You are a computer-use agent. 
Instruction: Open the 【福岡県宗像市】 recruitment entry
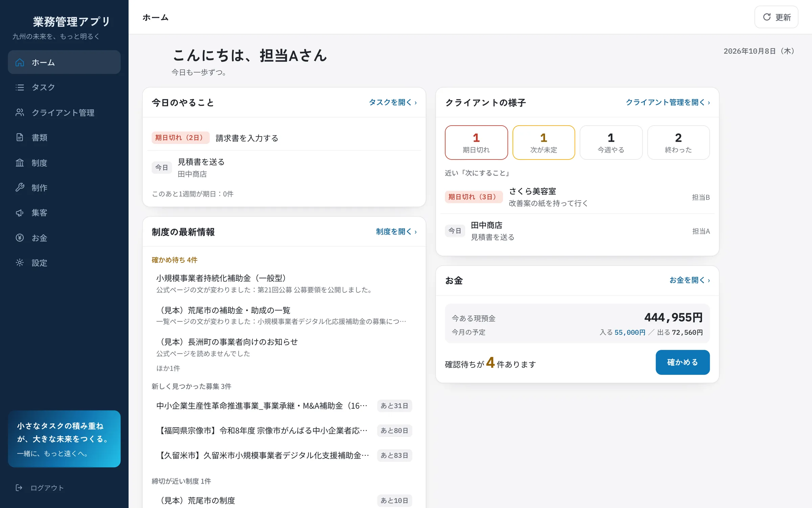pos(284,430)
